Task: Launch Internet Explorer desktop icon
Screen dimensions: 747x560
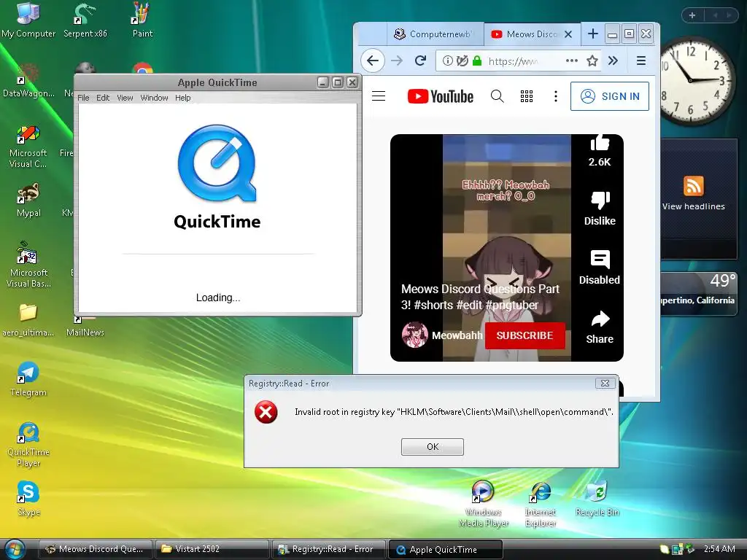Action: click(x=541, y=503)
